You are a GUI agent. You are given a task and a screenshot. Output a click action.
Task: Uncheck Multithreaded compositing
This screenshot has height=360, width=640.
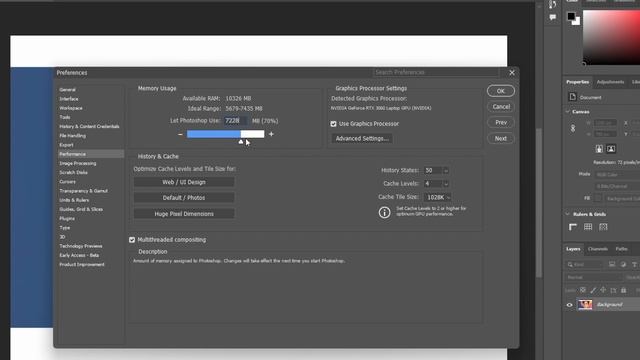point(132,240)
